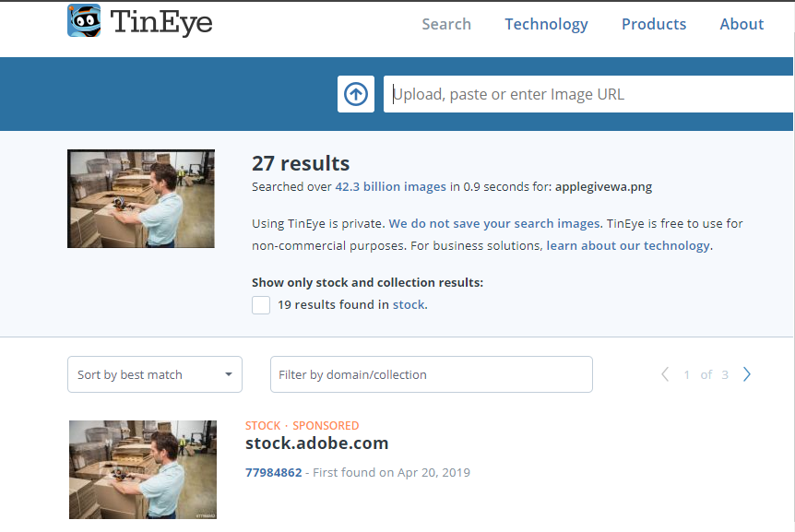Open 'learn about our technology' link
Image resolution: width=795 pixels, height=532 pixels.
pos(628,246)
